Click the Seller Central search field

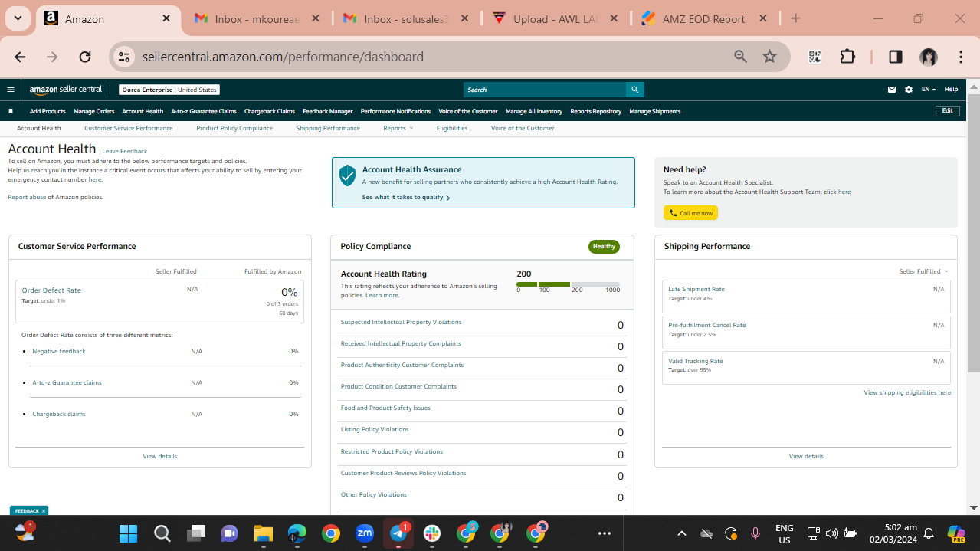[x=545, y=90]
